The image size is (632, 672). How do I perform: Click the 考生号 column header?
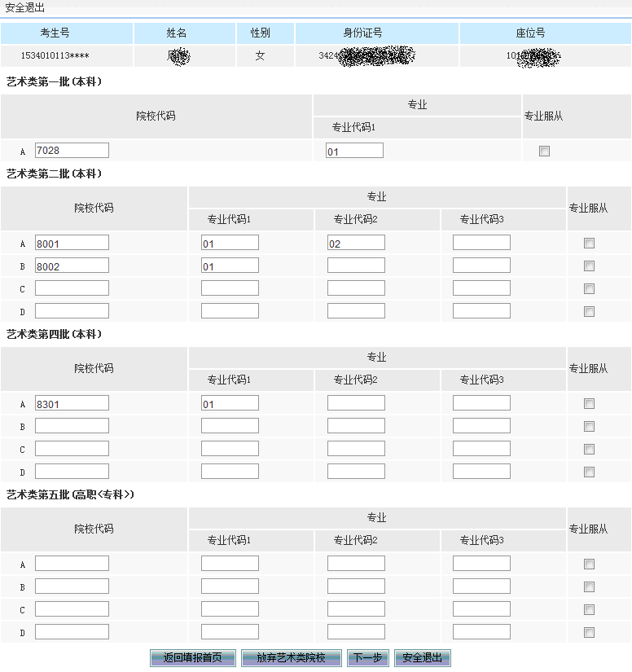point(55,33)
